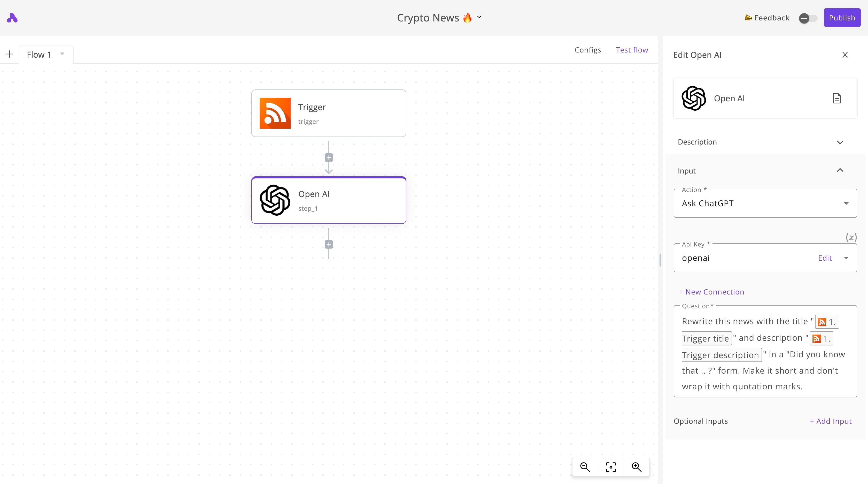Viewport: 868px width, 484px height.
Task: Open the Configs tab
Action: [588, 50]
